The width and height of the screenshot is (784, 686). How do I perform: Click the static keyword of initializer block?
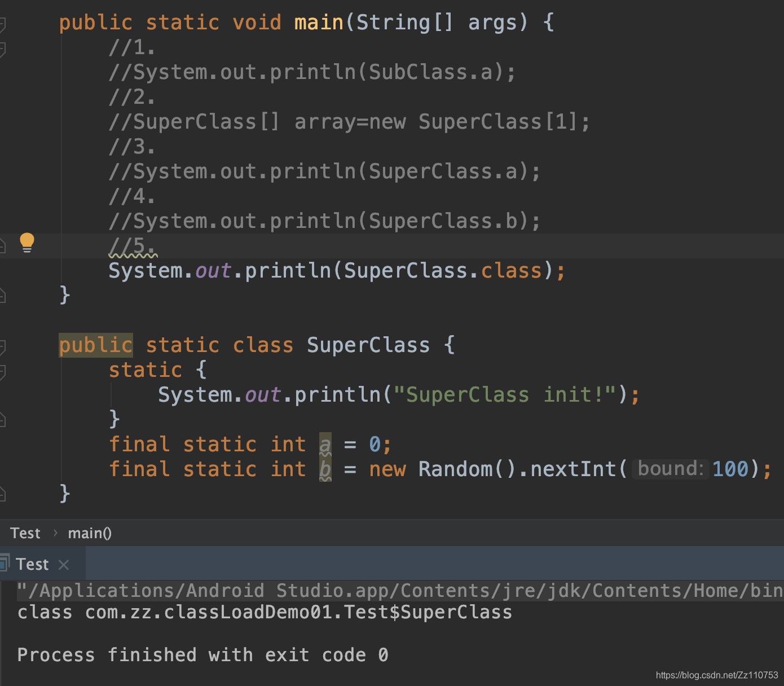146,370
